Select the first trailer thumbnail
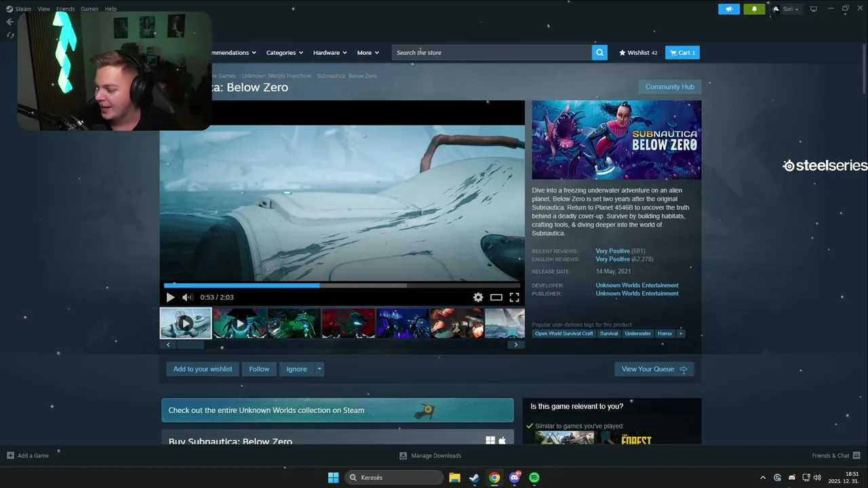The width and height of the screenshot is (868, 488). point(186,323)
